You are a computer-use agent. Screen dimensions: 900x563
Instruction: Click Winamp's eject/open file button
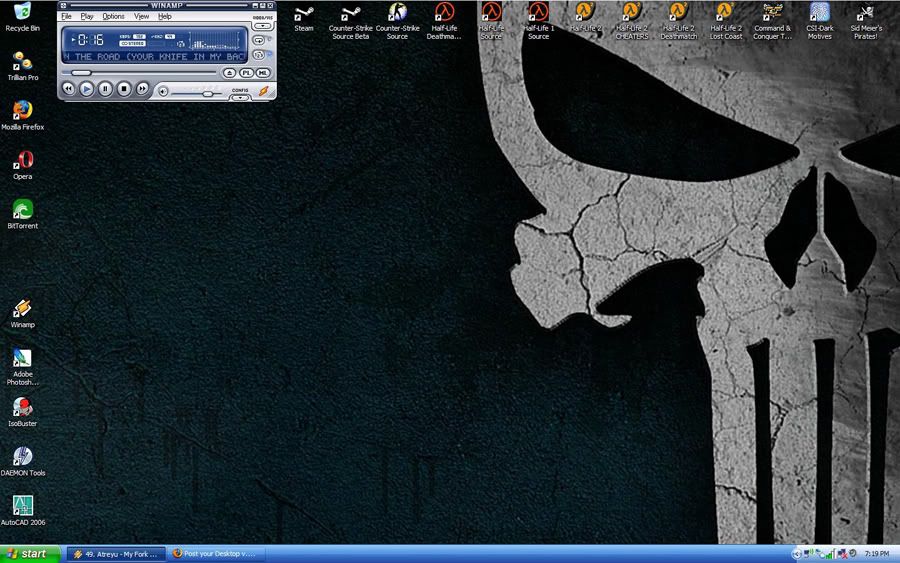(230, 73)
